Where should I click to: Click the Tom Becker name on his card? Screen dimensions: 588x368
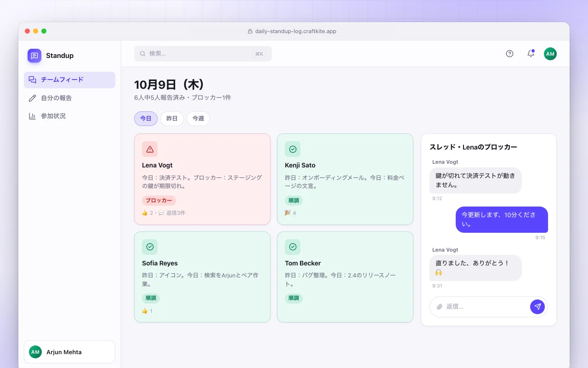(303, 263)
